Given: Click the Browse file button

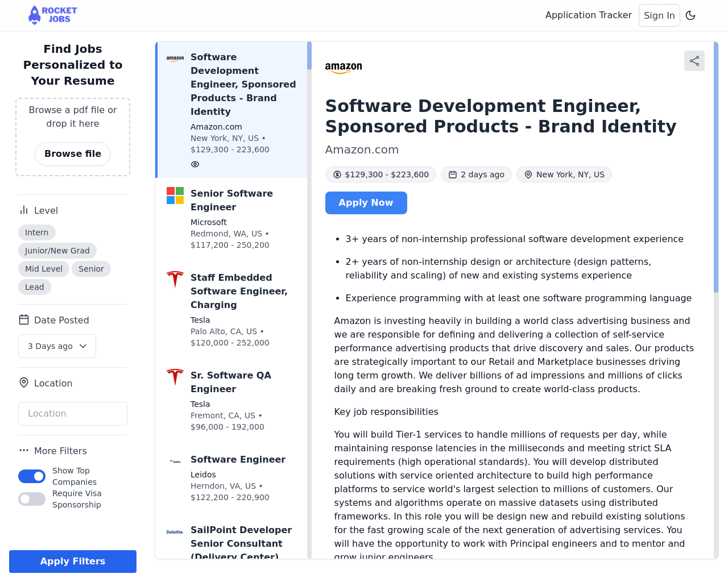Looking at the screenshot, I should pos(73,154).
